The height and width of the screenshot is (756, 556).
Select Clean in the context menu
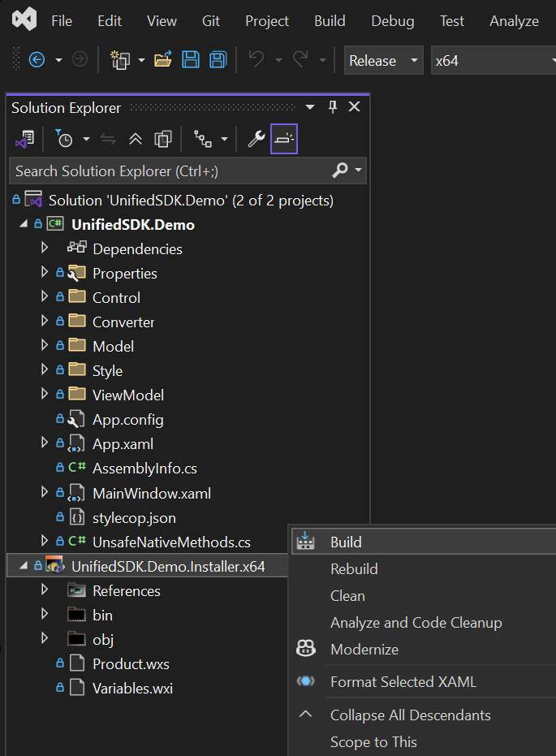click(347, 595)
